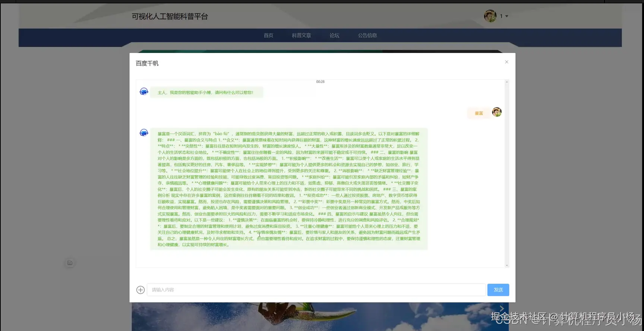Click the bot avatar beside the greeting message
The height and width of the screenshot is (331, 644).
tap(144, 91)
